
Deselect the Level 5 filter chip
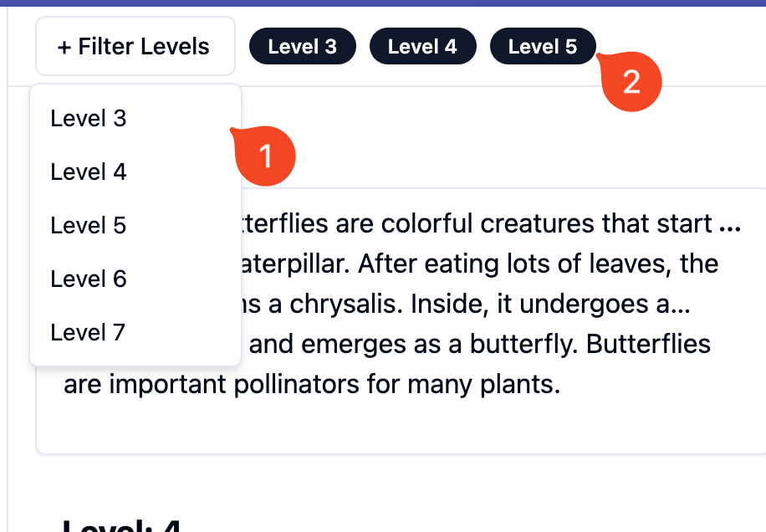pos(542,46)
